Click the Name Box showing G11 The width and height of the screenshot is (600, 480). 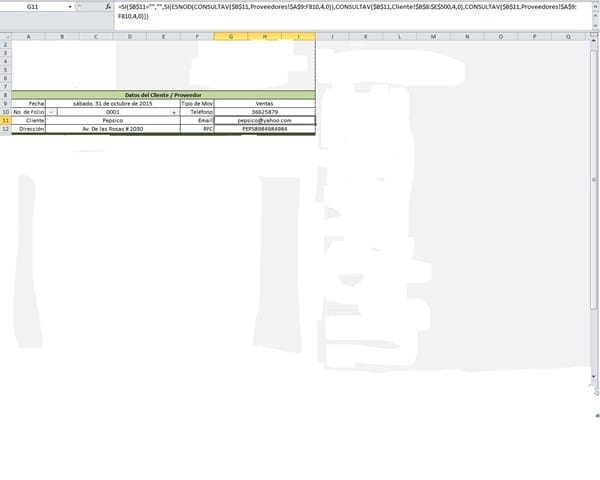(33, 7)
